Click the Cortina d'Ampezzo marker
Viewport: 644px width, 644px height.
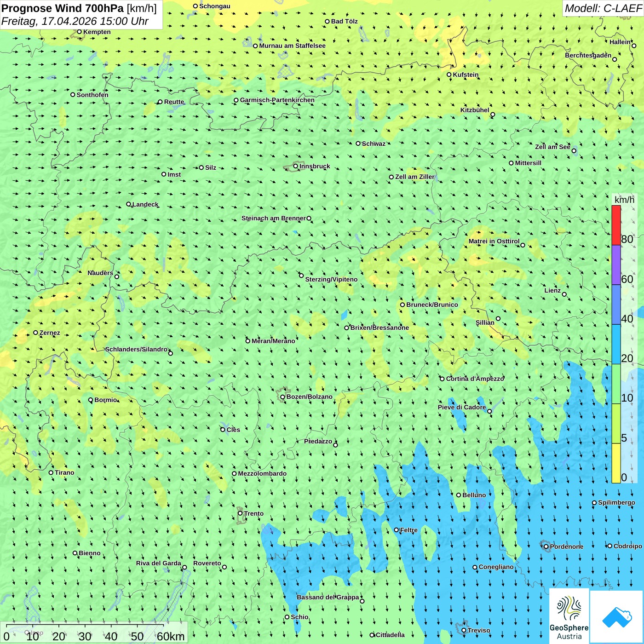pos(442,379)
